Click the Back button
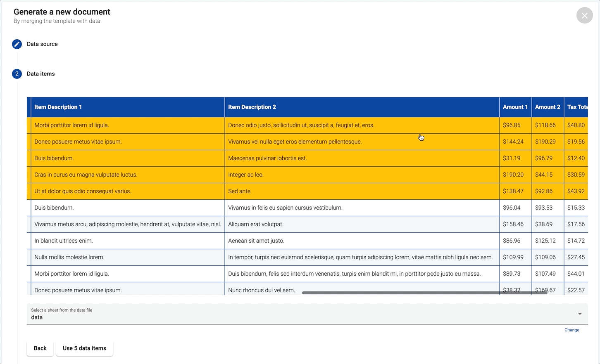The width and height of the screenshot is (600, 364). tap(40, 348)
